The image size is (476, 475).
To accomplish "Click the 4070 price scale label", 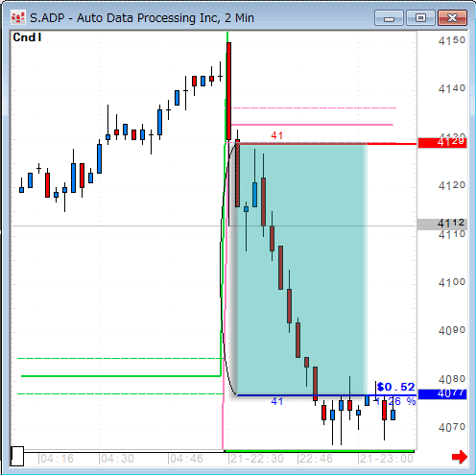I will [452, 427].
